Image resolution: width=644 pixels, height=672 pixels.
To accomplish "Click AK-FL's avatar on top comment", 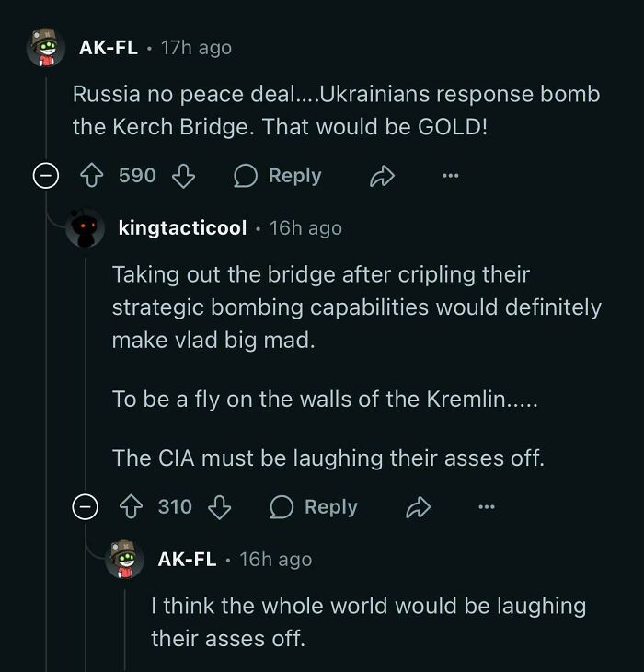I will 45,47.
